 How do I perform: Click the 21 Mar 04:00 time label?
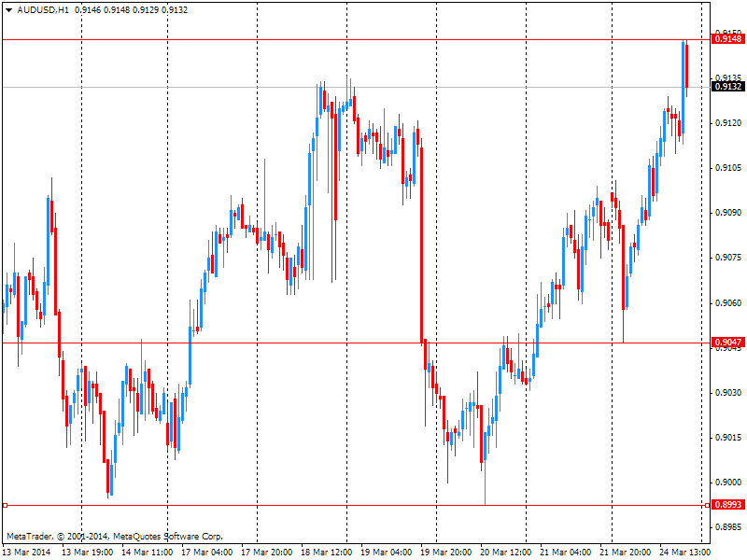pos(566,553)
